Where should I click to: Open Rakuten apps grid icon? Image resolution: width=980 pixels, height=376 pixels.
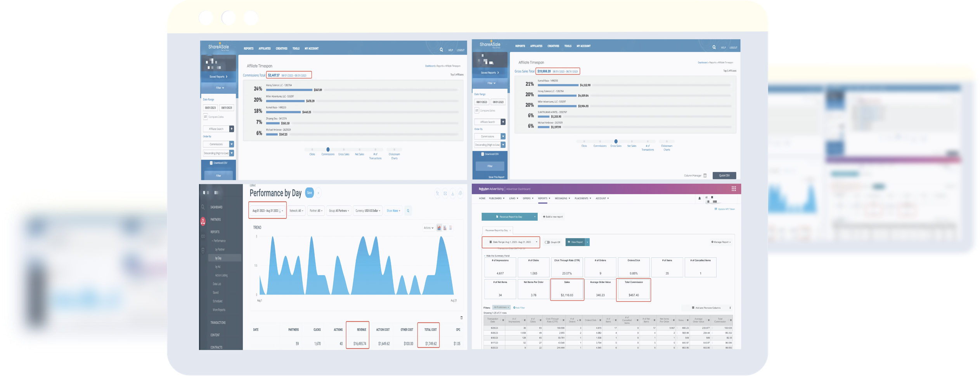pyautogui.click(x=734, y=189)
